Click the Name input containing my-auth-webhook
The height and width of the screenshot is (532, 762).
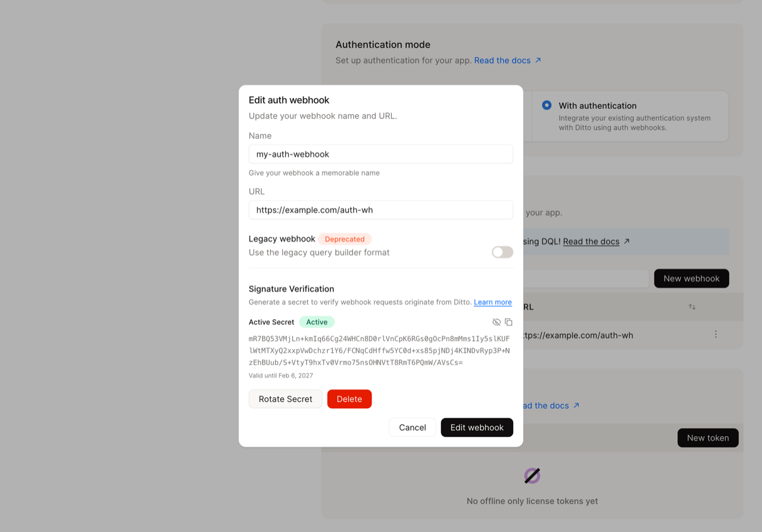pyautogui.click(x=380, y=154)
